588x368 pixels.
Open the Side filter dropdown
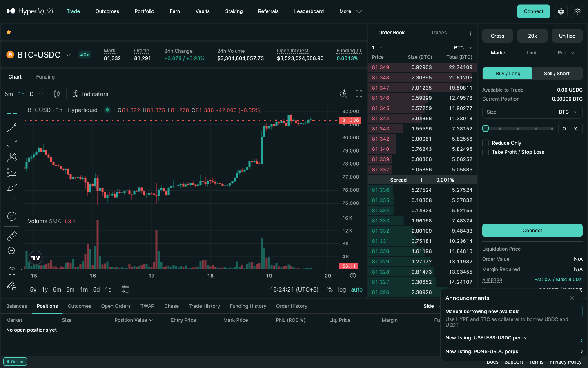432,306
